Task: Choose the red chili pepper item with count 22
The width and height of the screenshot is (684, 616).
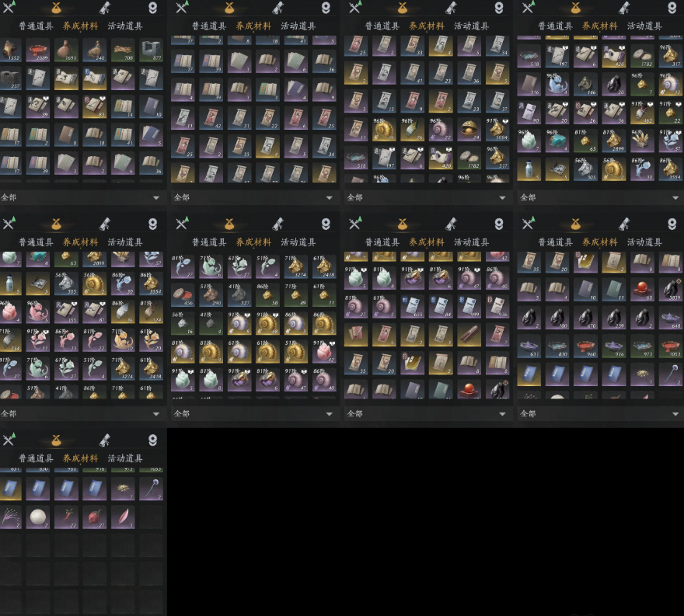Action: 66,517
